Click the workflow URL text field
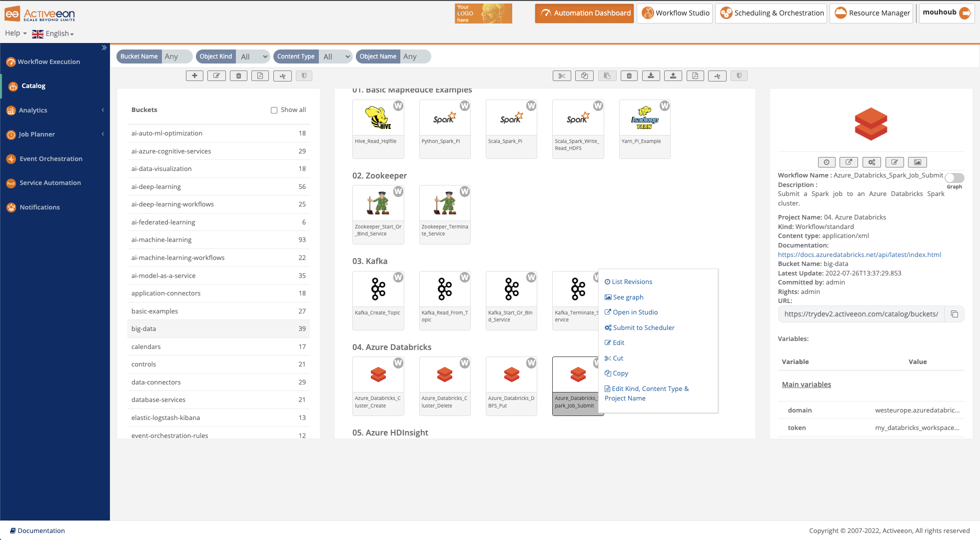The width and height of the screenshot is (980, 540). [861, 314]
